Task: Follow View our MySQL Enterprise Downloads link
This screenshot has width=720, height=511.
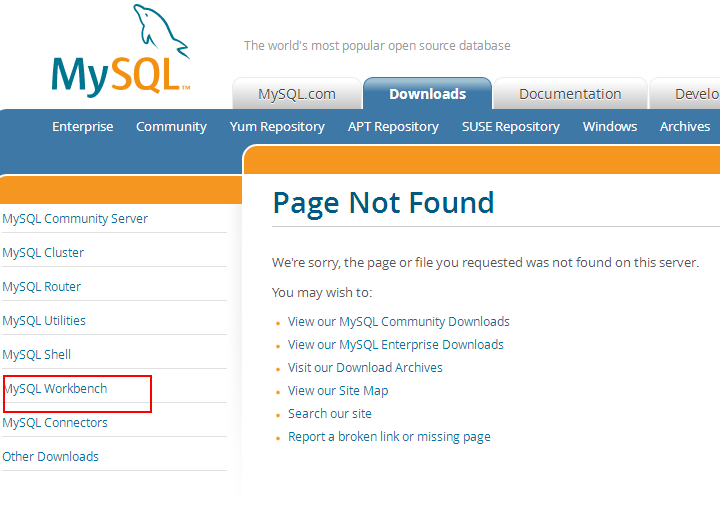Action: click(x=396, y=344)
